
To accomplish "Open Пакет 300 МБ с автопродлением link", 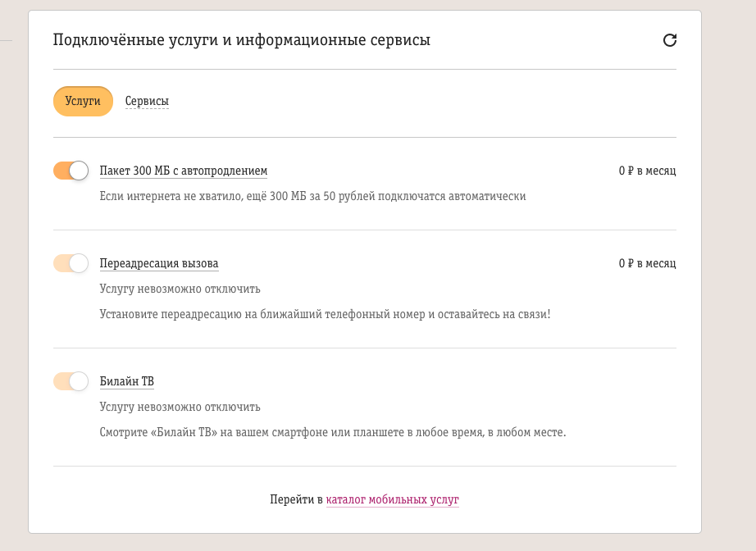I will [x=183, y=171].
